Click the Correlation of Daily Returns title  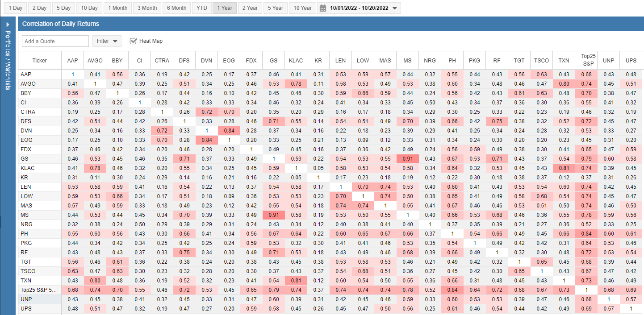point(61,24)
